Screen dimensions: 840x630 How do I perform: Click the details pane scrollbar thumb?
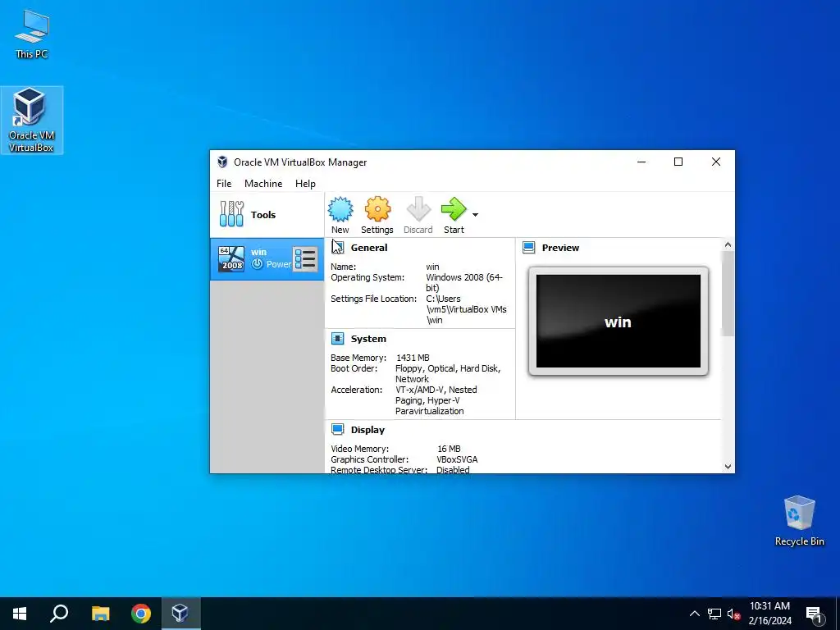[728, 294]
